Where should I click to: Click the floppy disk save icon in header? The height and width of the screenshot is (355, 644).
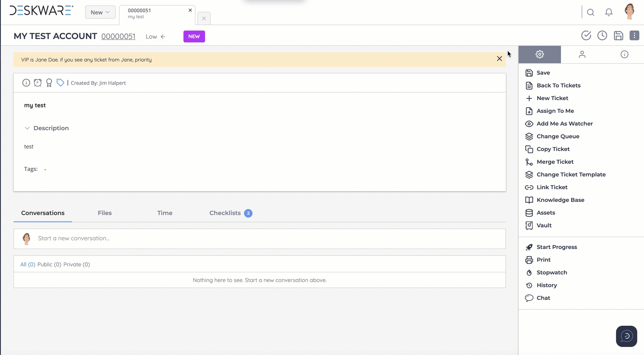[x=618, y=36]
